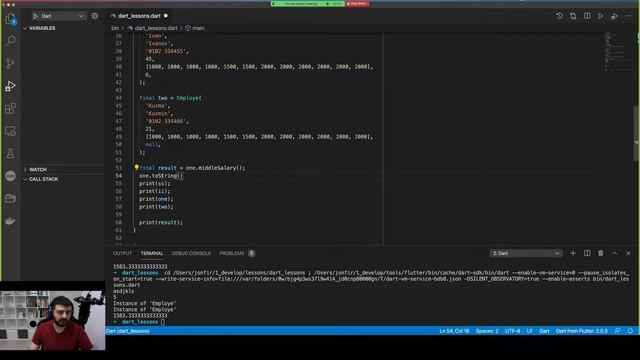The height and width of the screenshot is (360, 640).
Task: Click the unsaved dot on dart_lessons.dart tab
Action: (166, 16)
